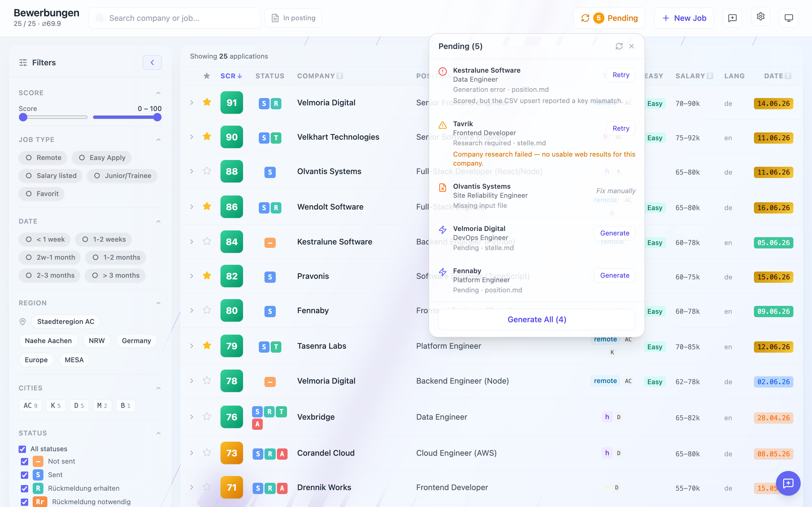Close the Pending panel
The image size is (812, 507).
(632, 46)
